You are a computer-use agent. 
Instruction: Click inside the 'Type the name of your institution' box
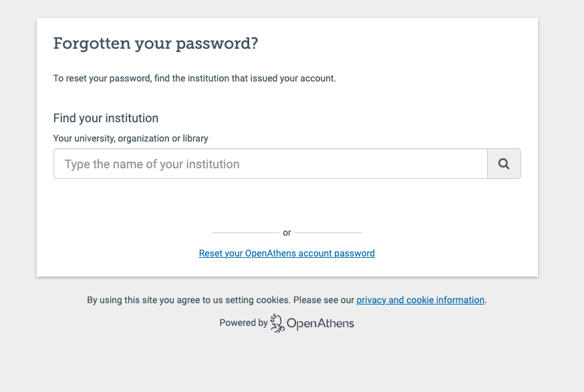tap(270, 164)
